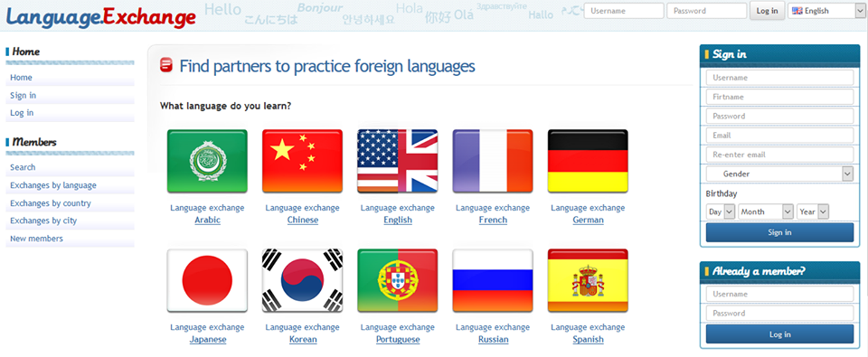The image size is (868, 357).
Task: Click the Japanese flag icon
Action: coord(207,280)
